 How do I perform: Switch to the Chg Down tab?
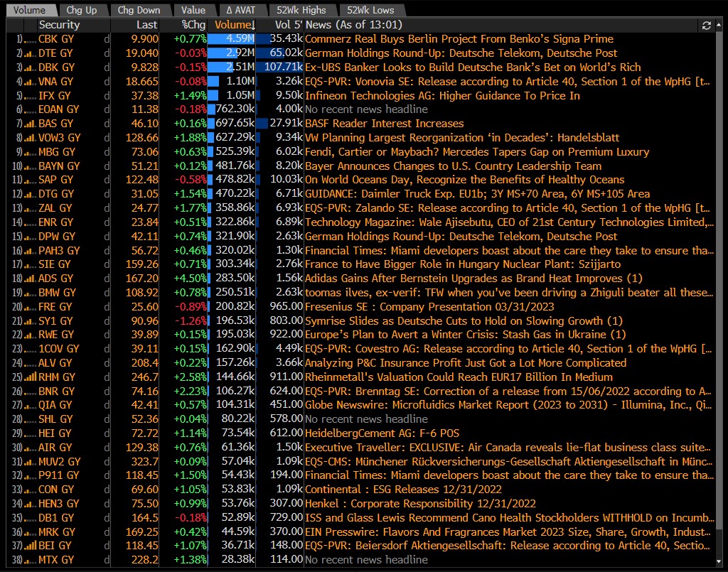pos(139,10)
